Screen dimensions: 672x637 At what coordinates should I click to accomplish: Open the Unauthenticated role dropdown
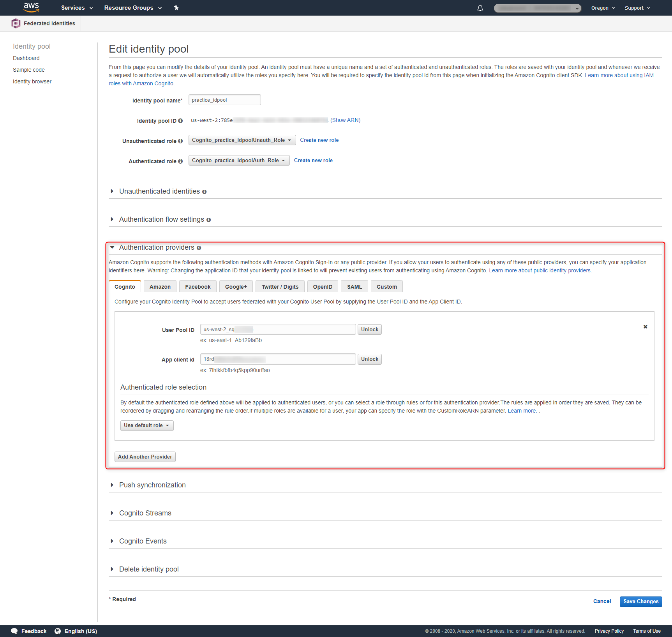(x=242, y=140)
